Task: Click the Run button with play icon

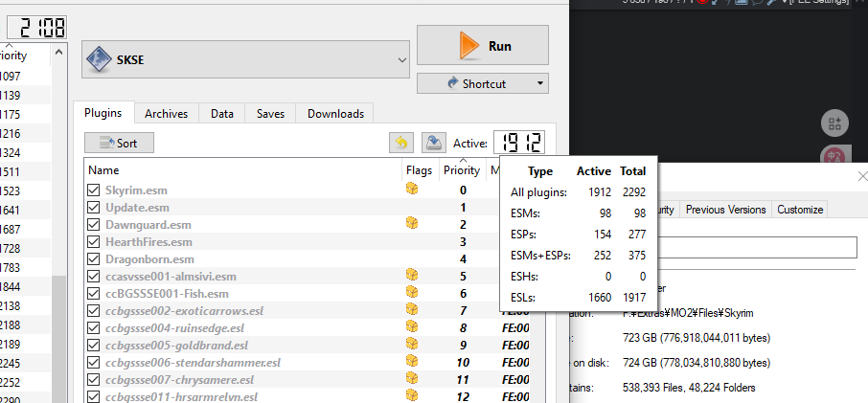Action: (482, 45)
